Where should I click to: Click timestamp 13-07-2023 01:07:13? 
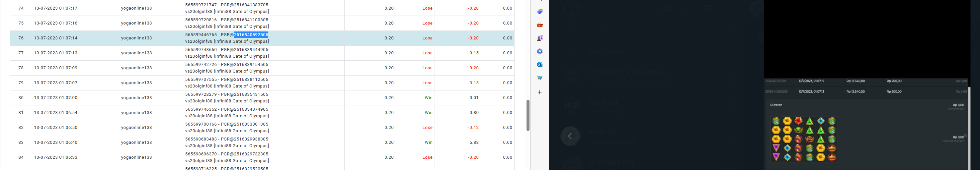(55, 53)
